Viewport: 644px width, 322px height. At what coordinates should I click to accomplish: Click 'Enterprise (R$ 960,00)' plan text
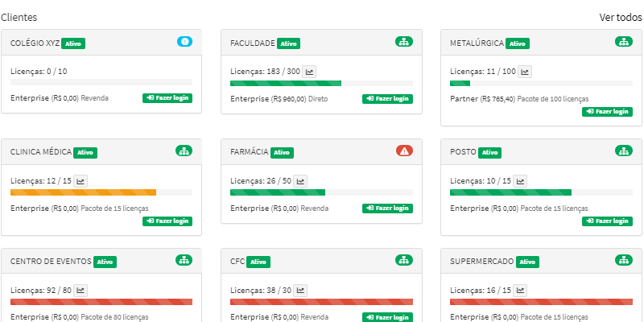268,99
